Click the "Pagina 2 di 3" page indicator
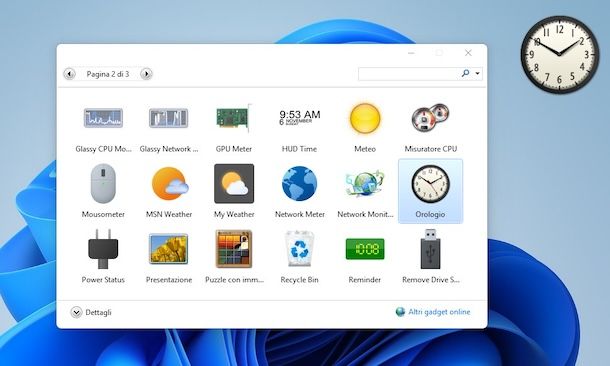The image size is (610, 366). click(x=108, y=74)
